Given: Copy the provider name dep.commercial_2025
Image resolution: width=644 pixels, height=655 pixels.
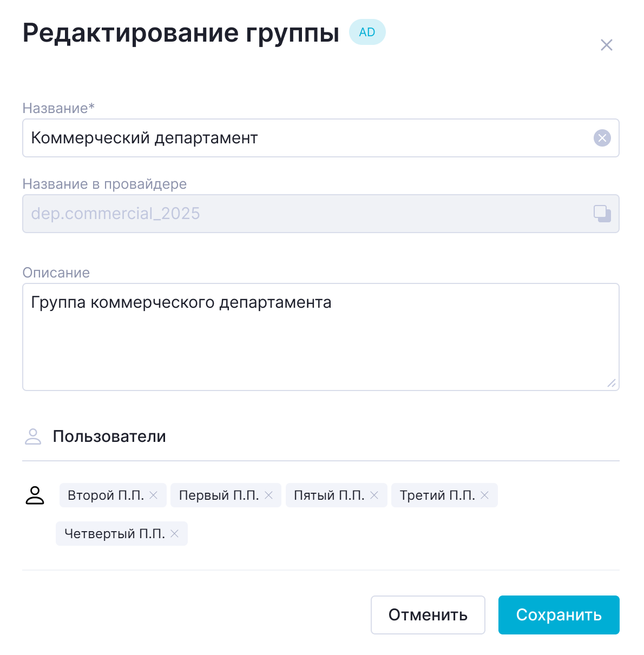Looking at the screenshot, I should [x=602, y=214].
